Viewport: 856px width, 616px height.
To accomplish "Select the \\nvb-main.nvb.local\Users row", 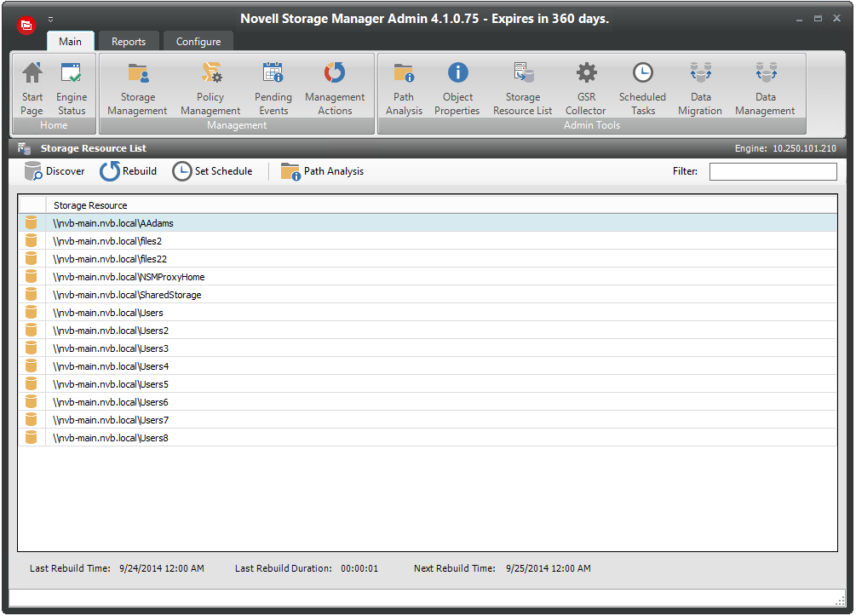I will (x=428, y=313).
